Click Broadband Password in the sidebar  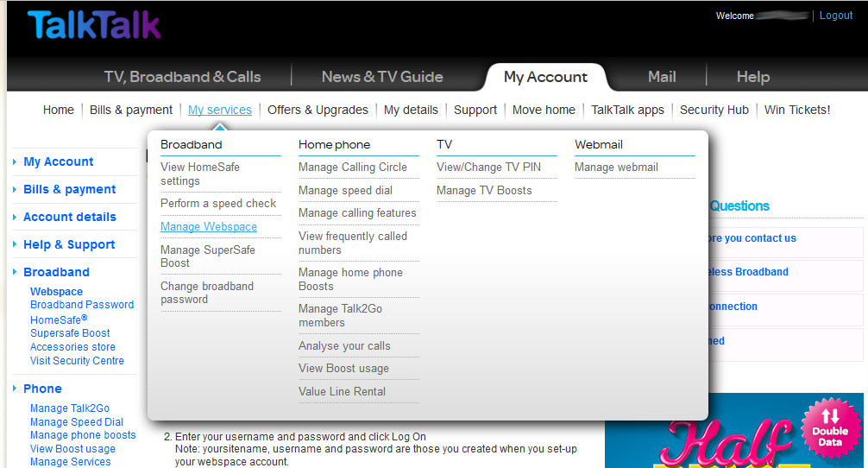(82, 305)
